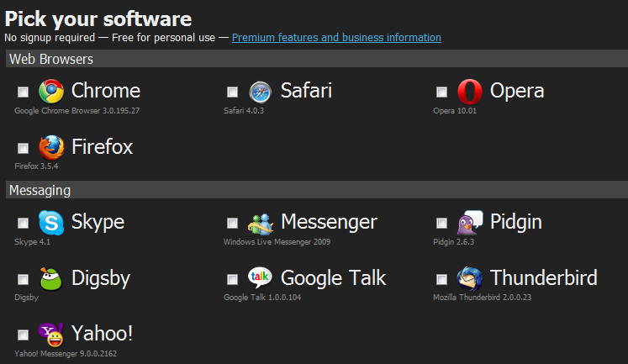Click the Yahoo! Messenger smiley icon
Viewport: 628px width, 364px height.
(x=51, y=335)
